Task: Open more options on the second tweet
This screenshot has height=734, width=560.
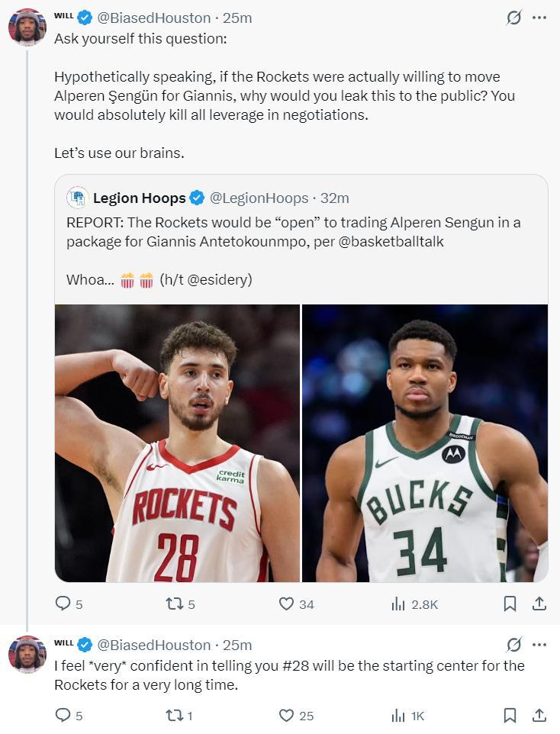Action: [539, 645]
